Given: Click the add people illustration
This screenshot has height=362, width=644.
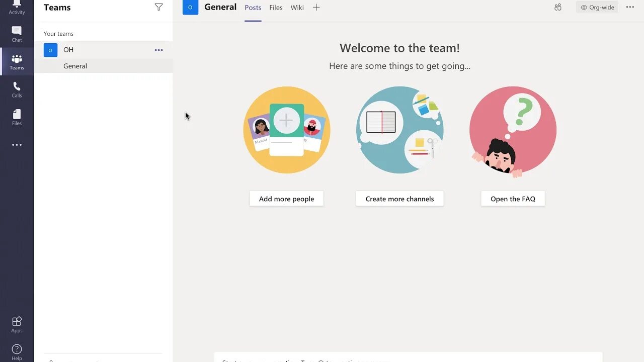Looking at the screenshot, I should coord(287,130).
